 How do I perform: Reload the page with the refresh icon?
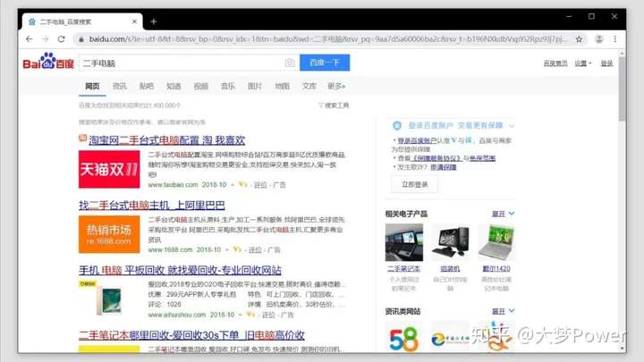point(61,39)
